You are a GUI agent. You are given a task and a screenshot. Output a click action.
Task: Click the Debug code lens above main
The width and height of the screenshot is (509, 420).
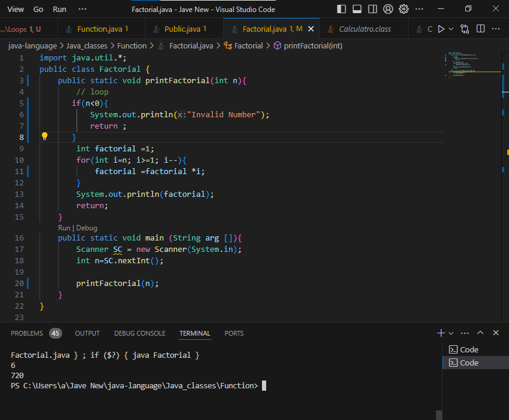click(87, 228)
